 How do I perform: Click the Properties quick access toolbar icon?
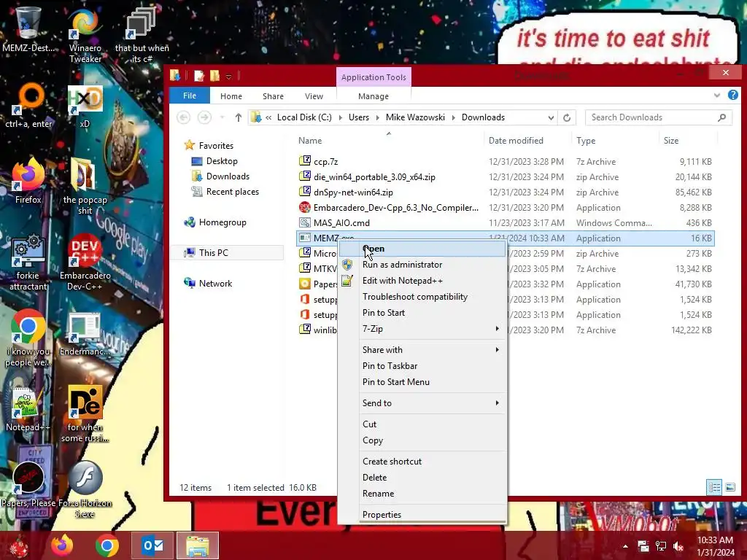[199, 76]
